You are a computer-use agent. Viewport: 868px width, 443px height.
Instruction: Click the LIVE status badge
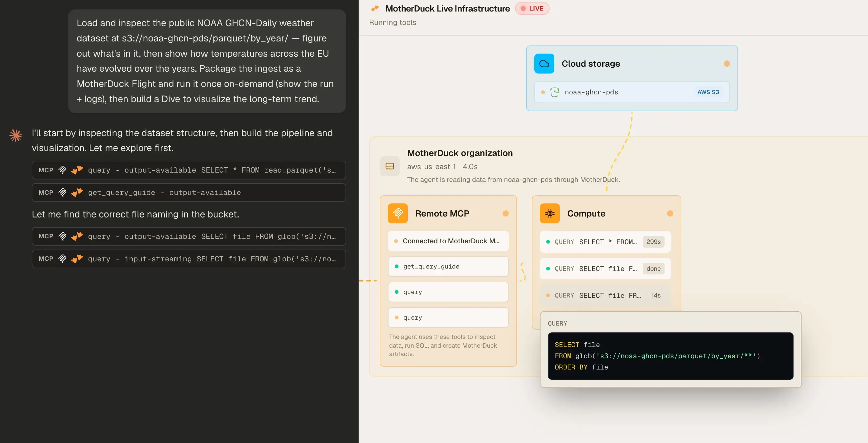coord(532,8)
